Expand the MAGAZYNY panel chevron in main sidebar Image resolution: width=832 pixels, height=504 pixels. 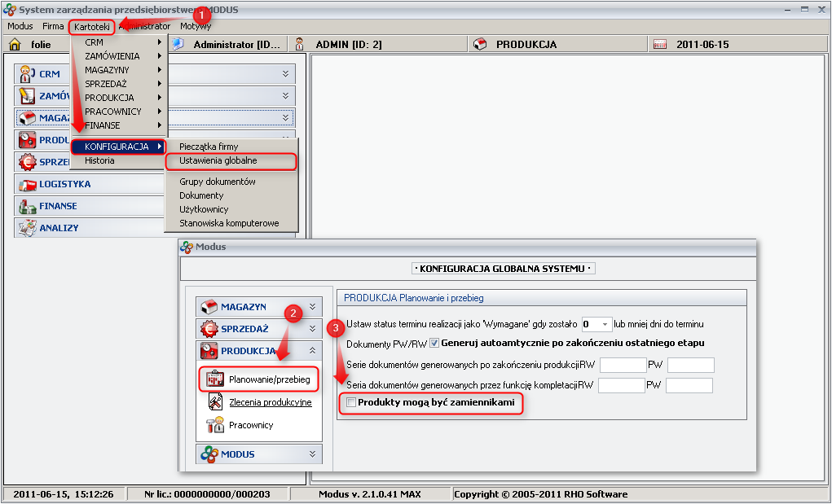click(x=285, y=117)
